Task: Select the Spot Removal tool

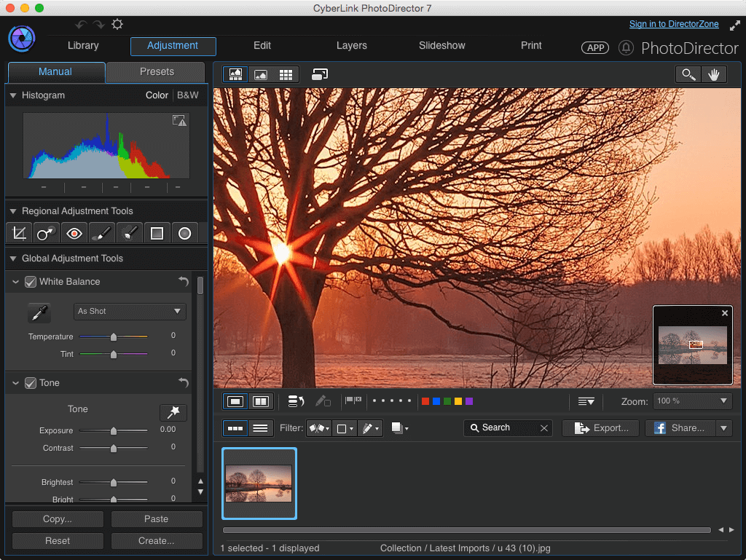Action: point(46,234)
